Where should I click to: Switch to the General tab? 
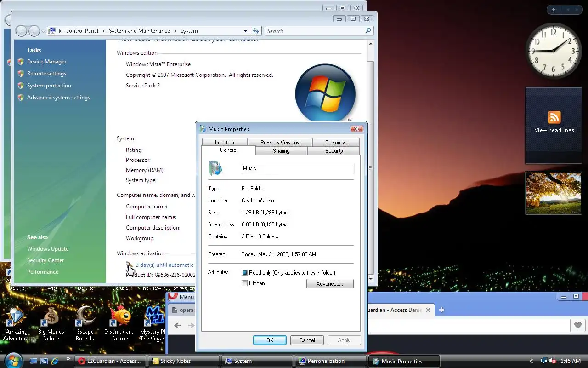pos(228,150)
